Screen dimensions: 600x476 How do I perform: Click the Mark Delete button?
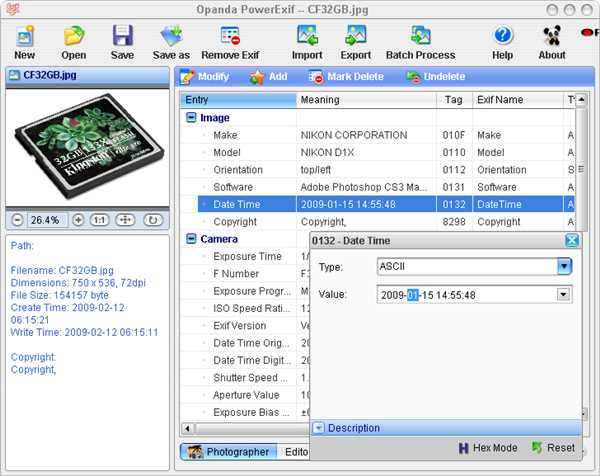click(x=345, y=77)
